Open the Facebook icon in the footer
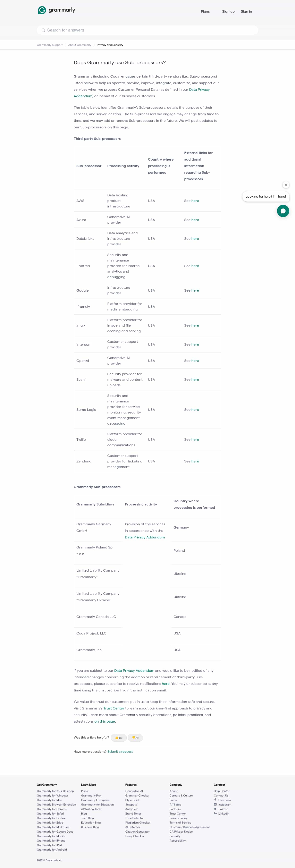295x868 pixels. click(x=215, y=800)
